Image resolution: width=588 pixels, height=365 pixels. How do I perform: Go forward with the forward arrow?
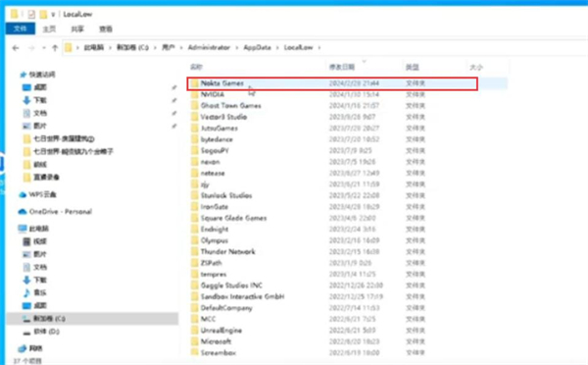[x=31, y=48]
